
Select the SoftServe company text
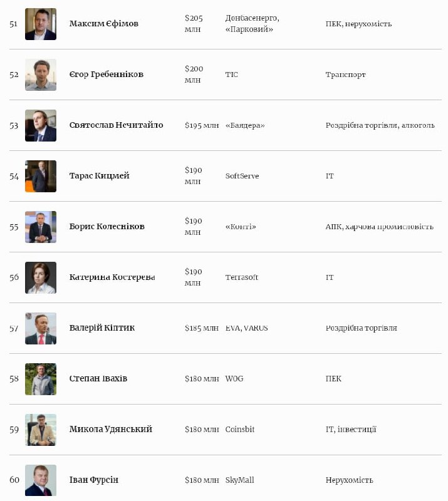click(x=242, y=176)
